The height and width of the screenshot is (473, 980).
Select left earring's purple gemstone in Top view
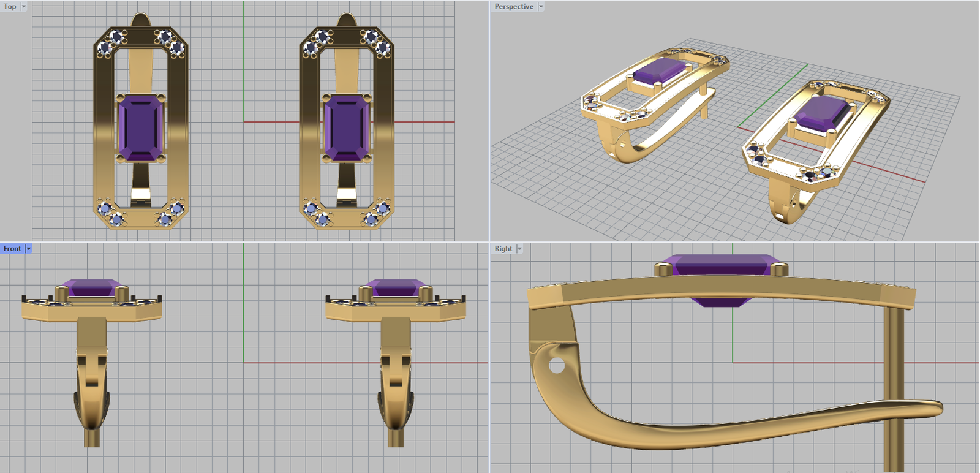pyautogui.click(x=140, y=129)
